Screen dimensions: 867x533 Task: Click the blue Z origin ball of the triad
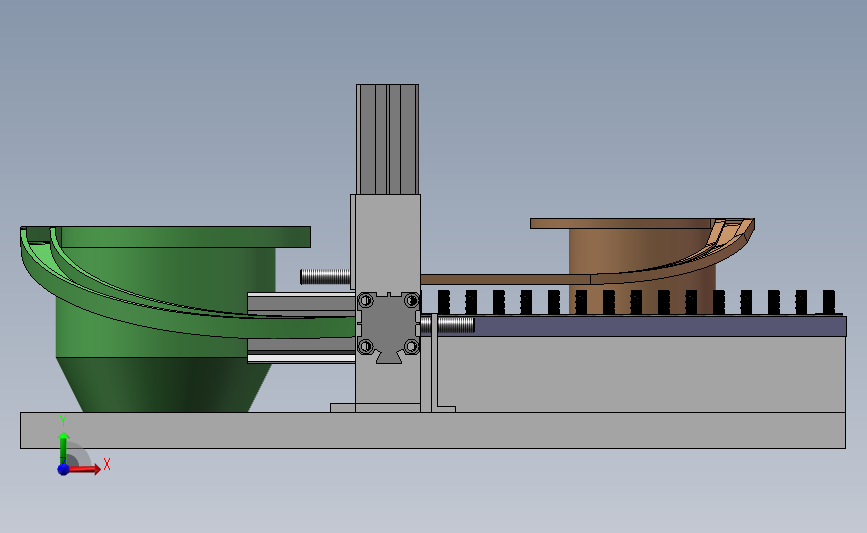(64, 469)
